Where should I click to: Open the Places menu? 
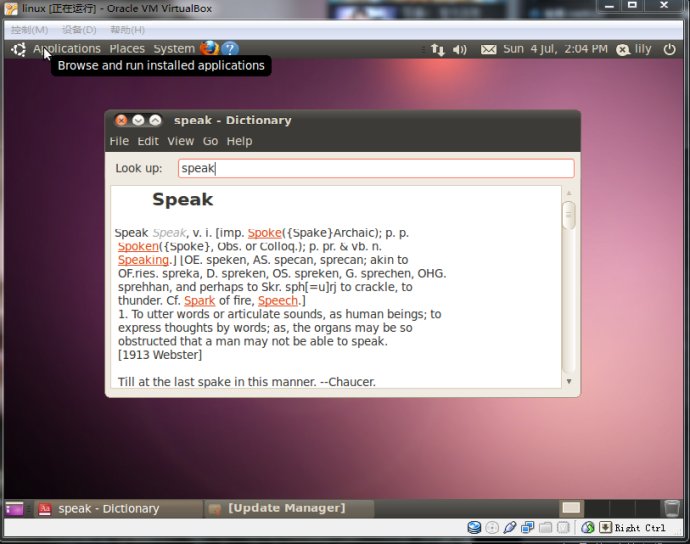click(127, 48)
